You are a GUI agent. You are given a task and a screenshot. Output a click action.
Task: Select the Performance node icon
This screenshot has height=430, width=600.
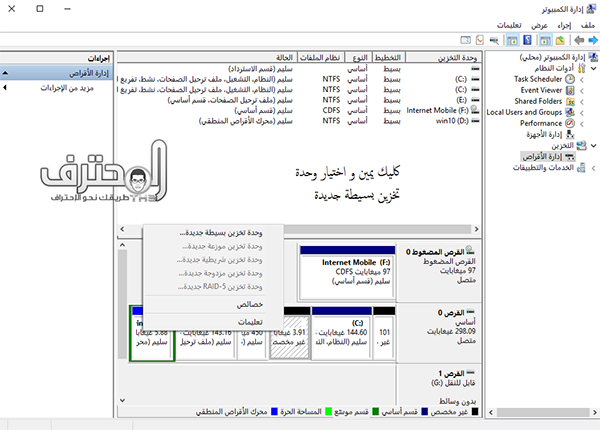(x=571, y=123)
